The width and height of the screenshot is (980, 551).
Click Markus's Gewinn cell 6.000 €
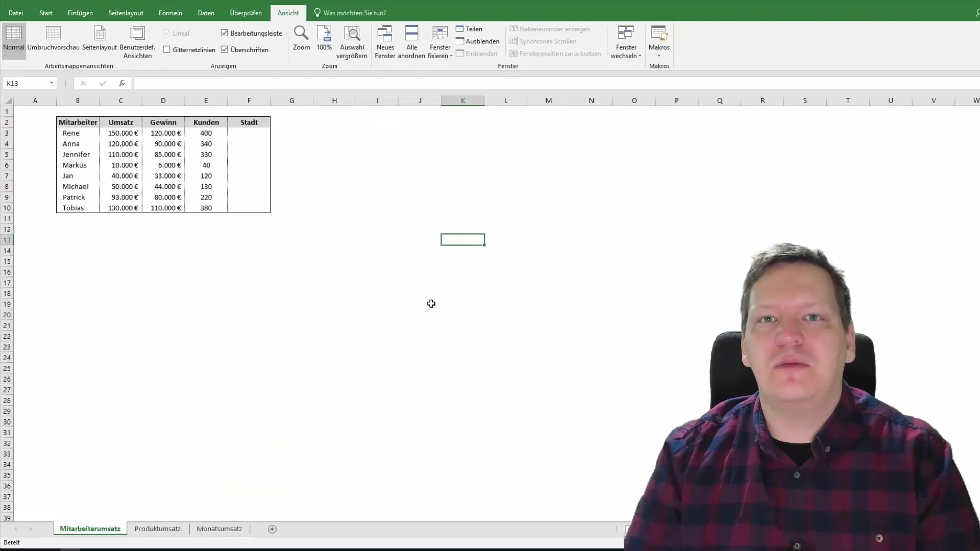pos(163,165)
